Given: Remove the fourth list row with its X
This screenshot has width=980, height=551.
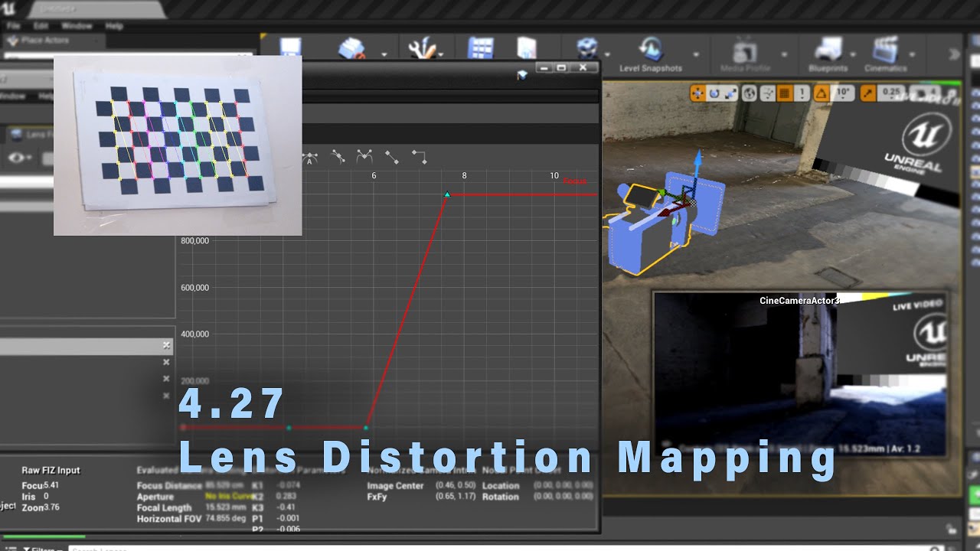Looking at the screenshot, I should click(x=166, y=396).
